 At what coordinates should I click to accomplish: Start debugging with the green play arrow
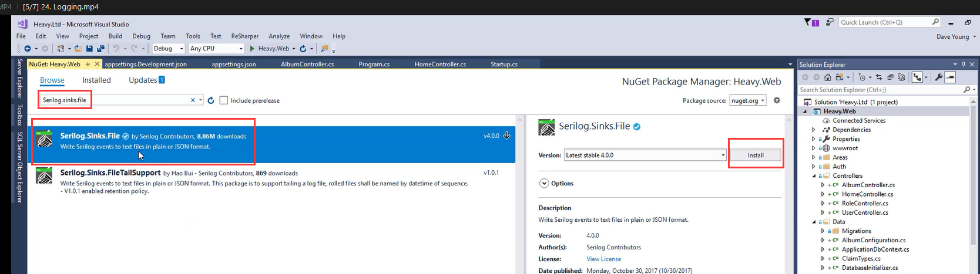point(252,49)
